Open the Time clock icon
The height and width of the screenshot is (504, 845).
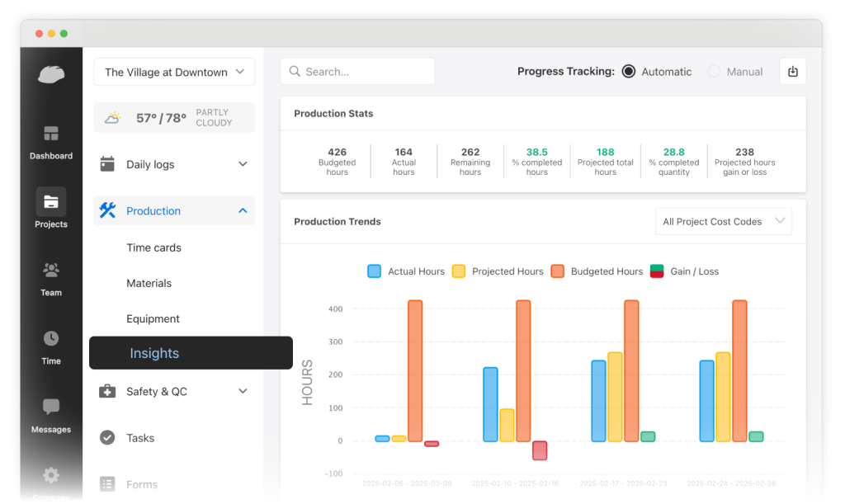[51, 338]
